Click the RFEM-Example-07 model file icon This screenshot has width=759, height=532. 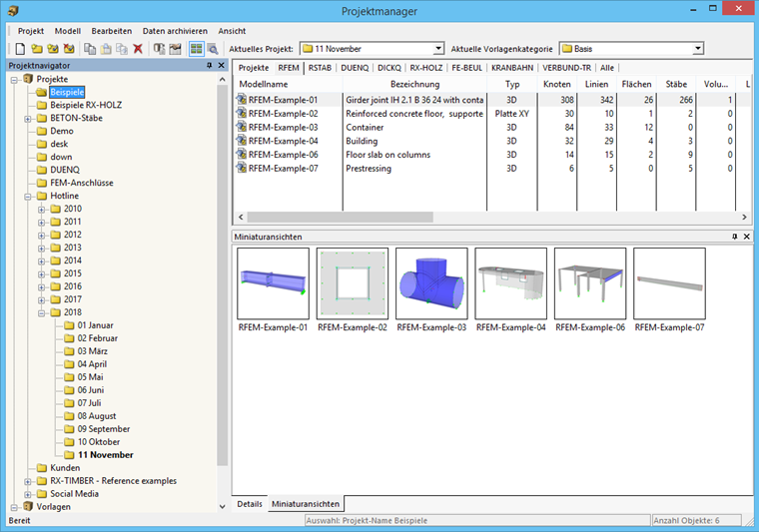coord(241,168)
